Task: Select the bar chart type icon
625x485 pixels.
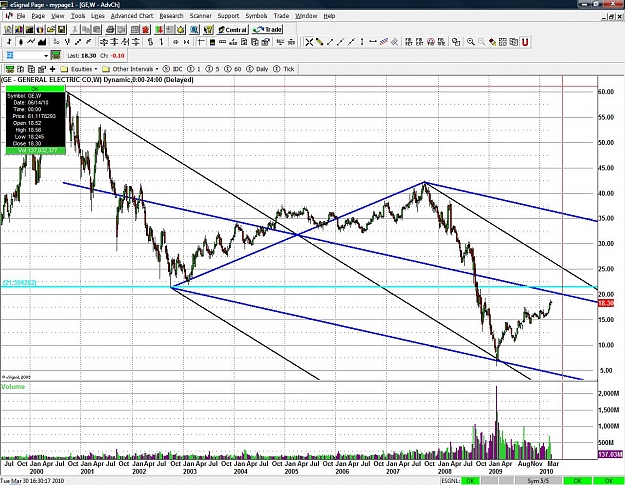Action: point(9,42)
